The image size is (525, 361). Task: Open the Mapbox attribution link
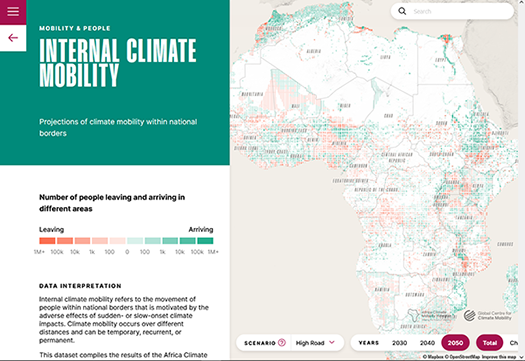coord(432,357)
